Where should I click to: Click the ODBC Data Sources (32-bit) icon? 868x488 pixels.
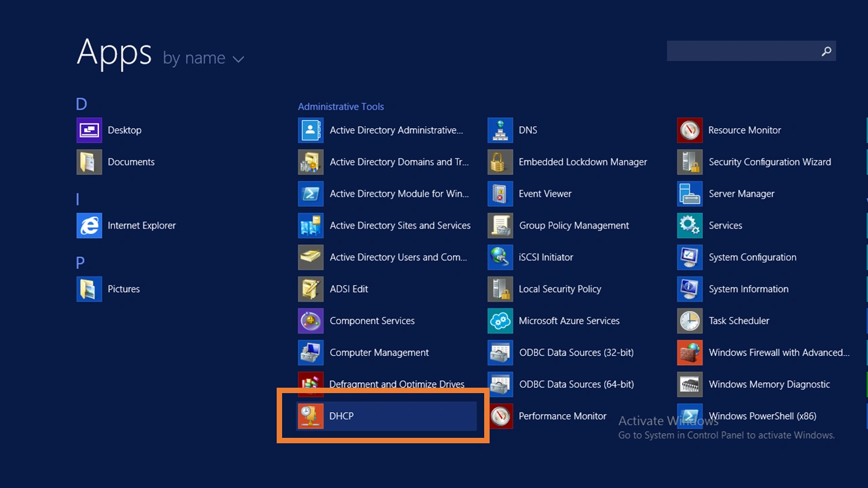tap(500, 352)
